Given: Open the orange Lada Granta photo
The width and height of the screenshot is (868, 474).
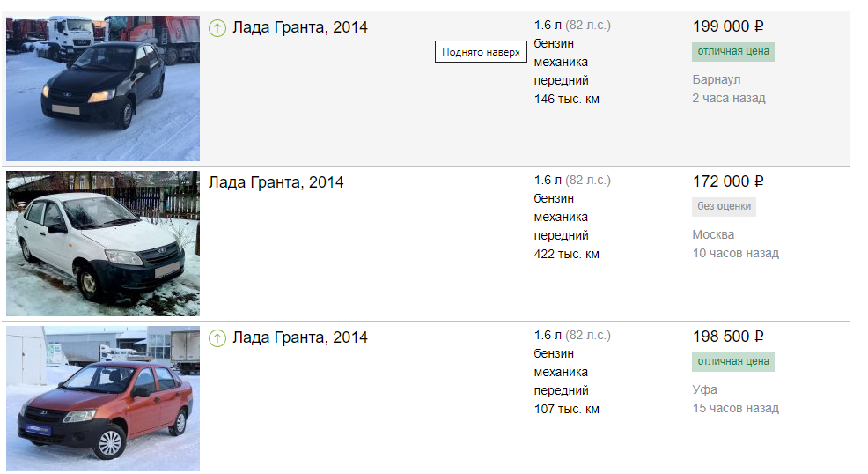Looking at the screenshot, I should pyautogui.click(x=103, y=398).
